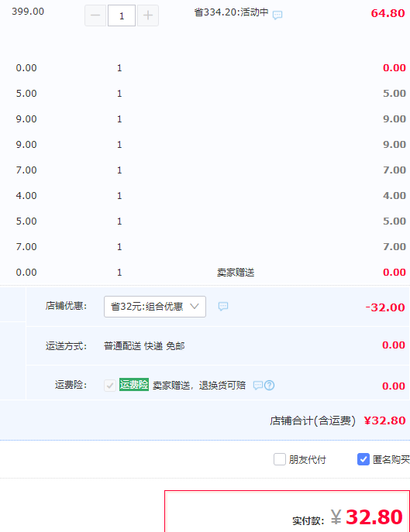Click the 普通配送 快递 免邮 shipping option
Image resolution: width=410 pixels, height=532 pixels.
click(x=144, y=346)
